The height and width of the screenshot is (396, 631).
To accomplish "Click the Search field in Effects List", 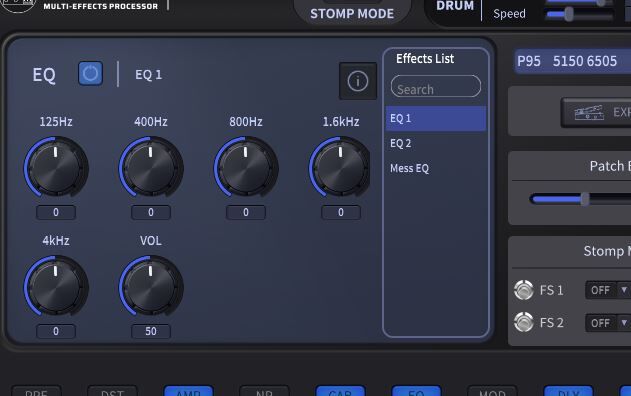I will coord(436,86).
